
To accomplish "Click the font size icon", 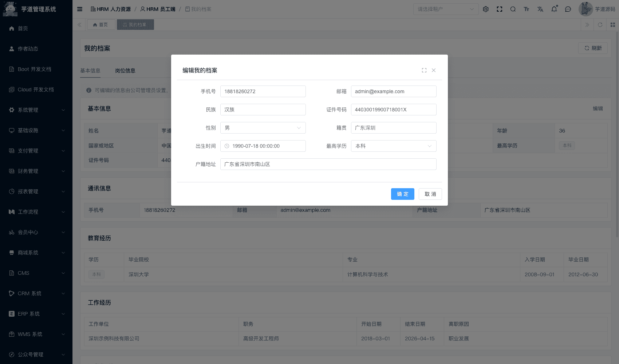I will pyautogui.click(x=527, y=9).
